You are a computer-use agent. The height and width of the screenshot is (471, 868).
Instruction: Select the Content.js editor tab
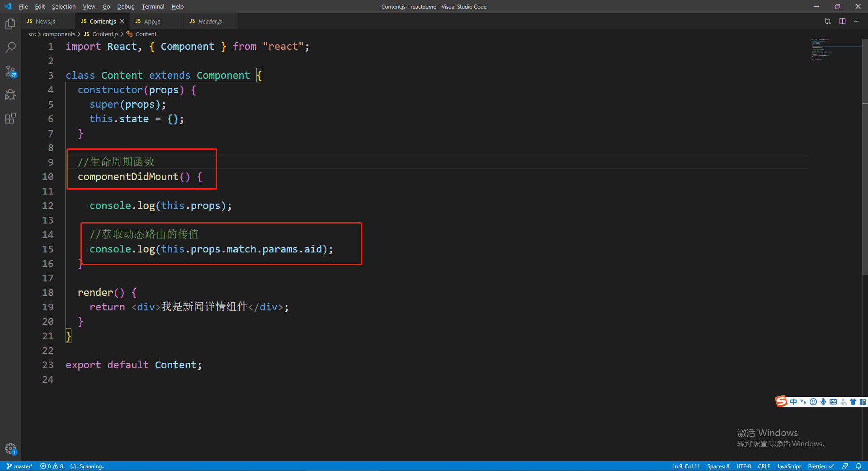pos(103,21)
